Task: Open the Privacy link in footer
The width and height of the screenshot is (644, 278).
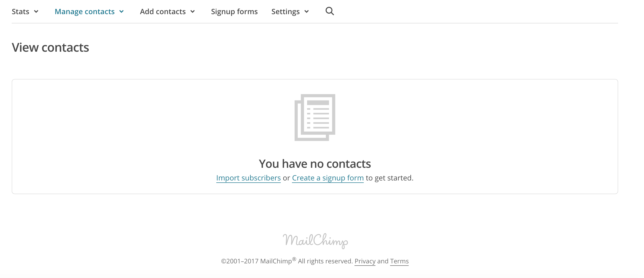Action: (x=365, y=261)
